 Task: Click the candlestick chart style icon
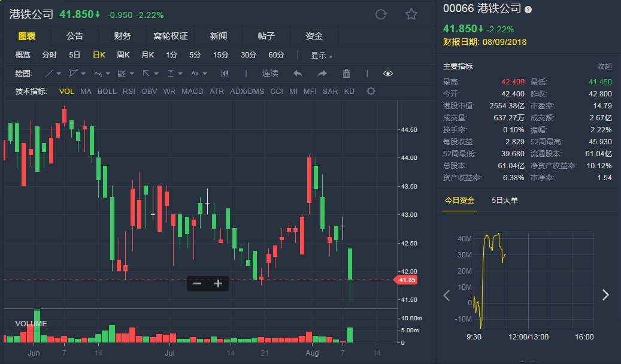(x=225, y=73)
